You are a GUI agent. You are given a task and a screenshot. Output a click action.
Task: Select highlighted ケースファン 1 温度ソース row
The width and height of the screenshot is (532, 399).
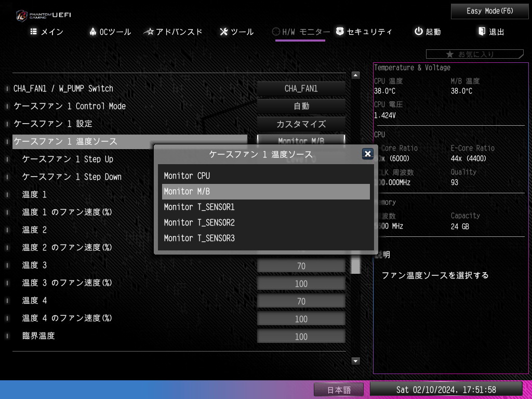click(x=130, y=142)
